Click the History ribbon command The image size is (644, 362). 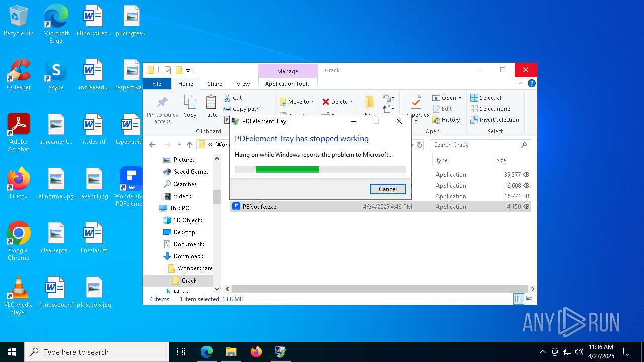446,120
